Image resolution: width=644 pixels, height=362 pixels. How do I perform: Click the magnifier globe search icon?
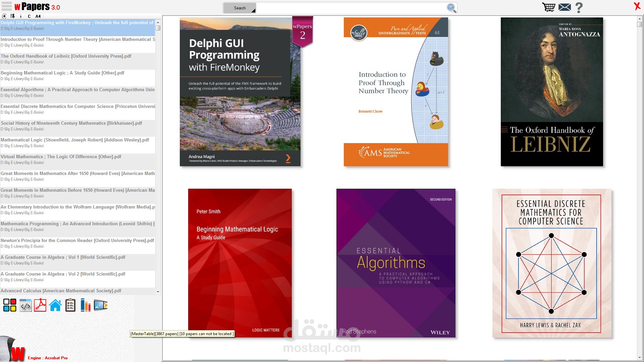[451, 8]
